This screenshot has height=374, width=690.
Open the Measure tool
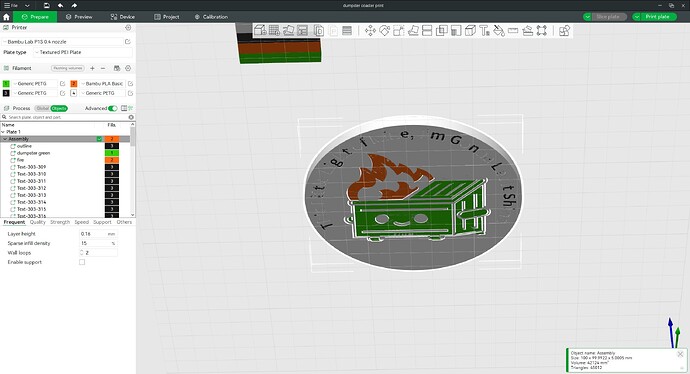tap(513, 30)
